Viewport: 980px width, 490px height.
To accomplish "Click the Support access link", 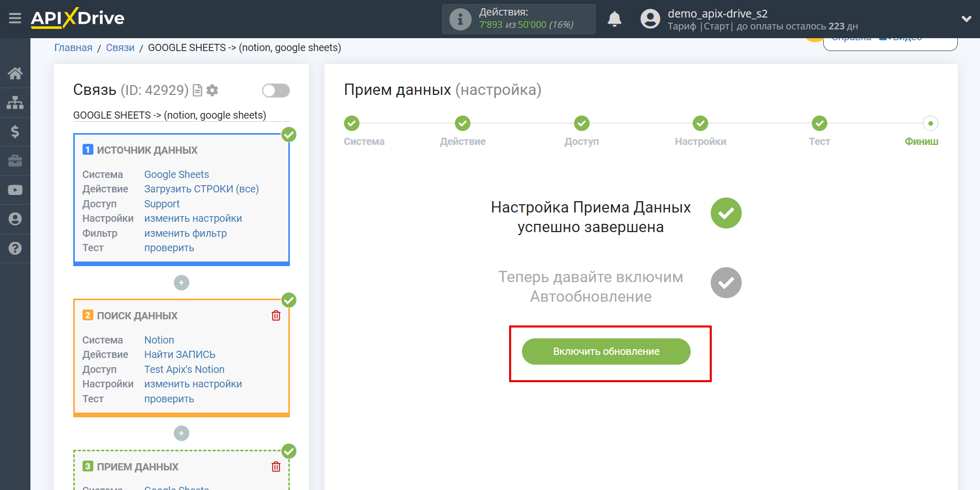I will pyautogui.click(x=162, y=204).
